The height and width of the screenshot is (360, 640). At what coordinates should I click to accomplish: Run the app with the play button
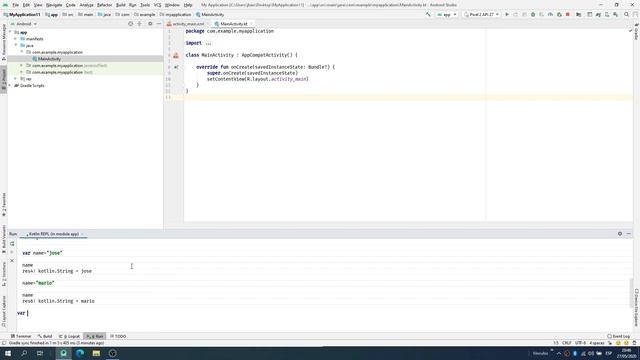(507, 14)
